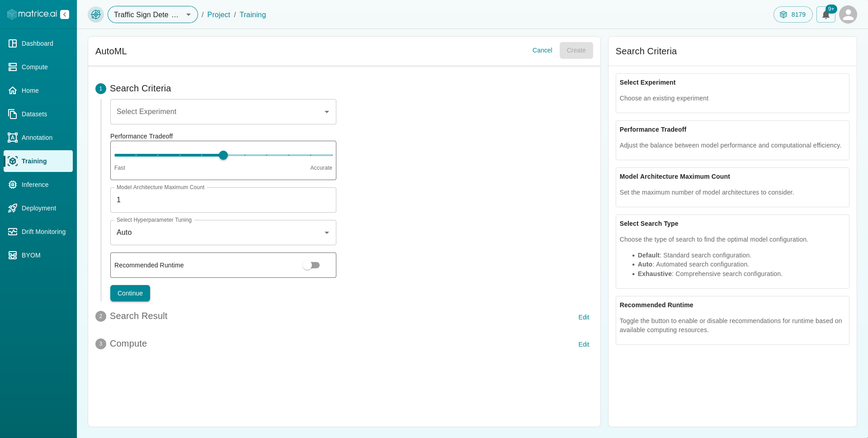The width and height of the screenshot is (868, 438).
Task: Open the user profile avatar
Action: [848, 14]
